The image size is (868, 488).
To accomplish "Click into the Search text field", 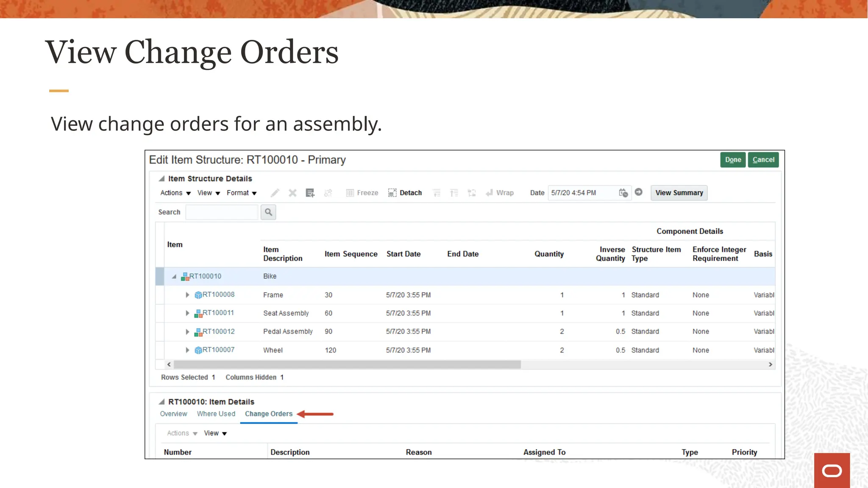I will click(x=222, y=212).
